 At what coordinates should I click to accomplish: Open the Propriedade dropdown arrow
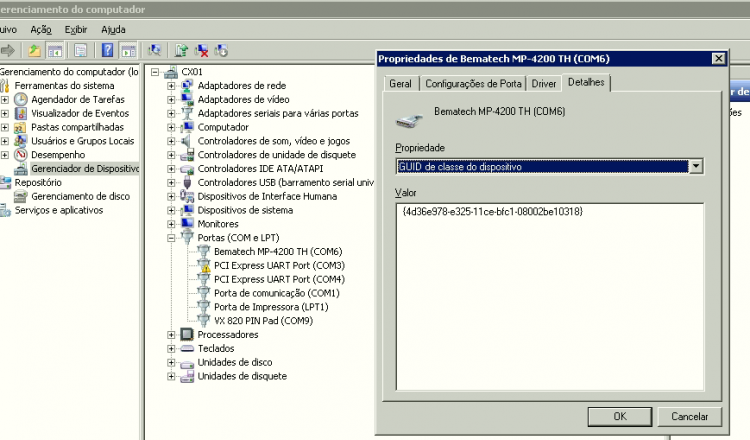(696, 166)
